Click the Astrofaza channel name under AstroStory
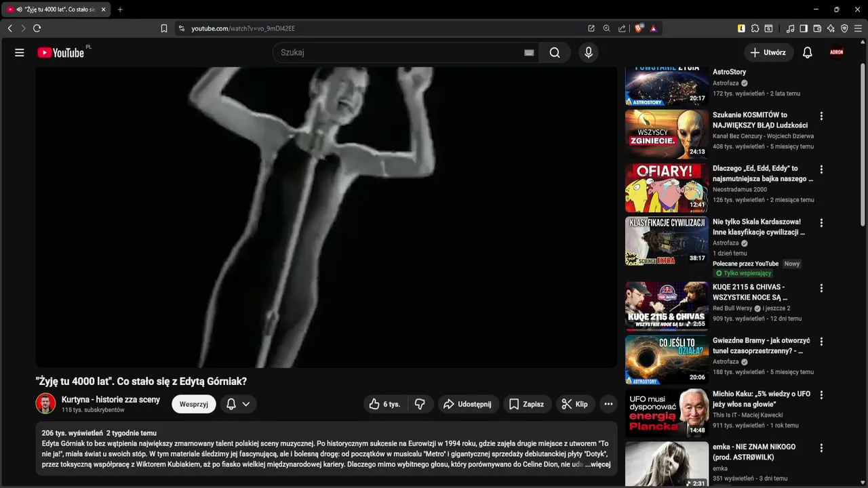Screen dimensions: 868x488 click(x=726, y=83)
